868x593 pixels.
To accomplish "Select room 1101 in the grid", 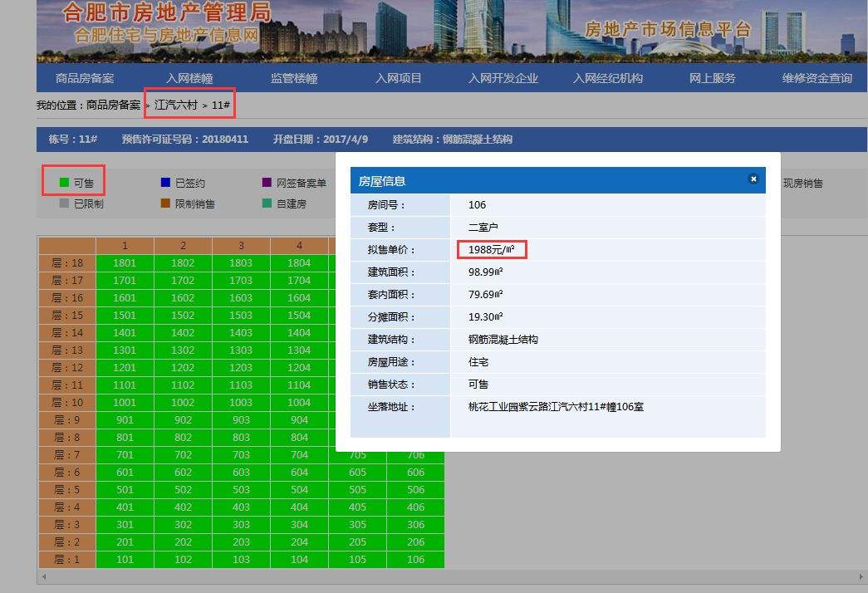I will coord(125,385).
